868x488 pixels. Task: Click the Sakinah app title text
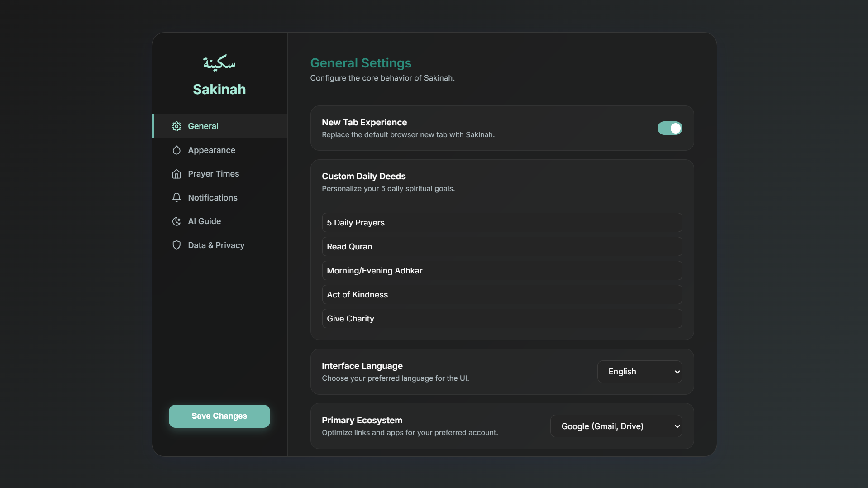pos(219,89)
